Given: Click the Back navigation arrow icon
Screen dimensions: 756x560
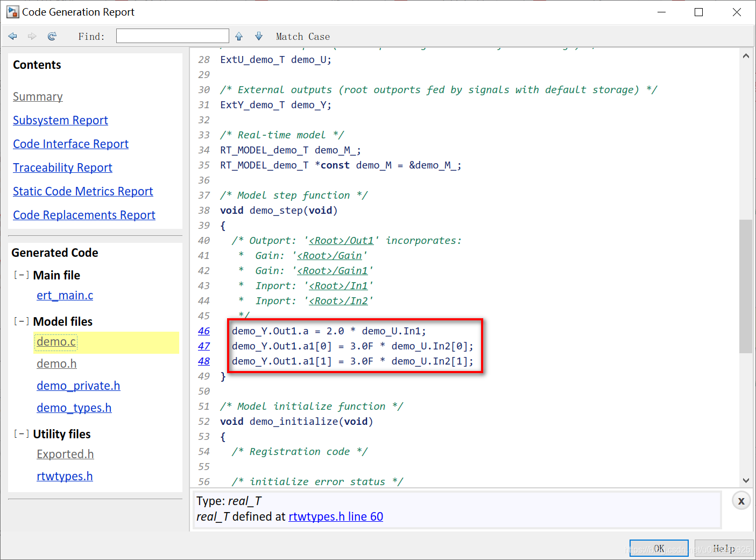Looking at the screenshot, I should (x=13, y=36).
